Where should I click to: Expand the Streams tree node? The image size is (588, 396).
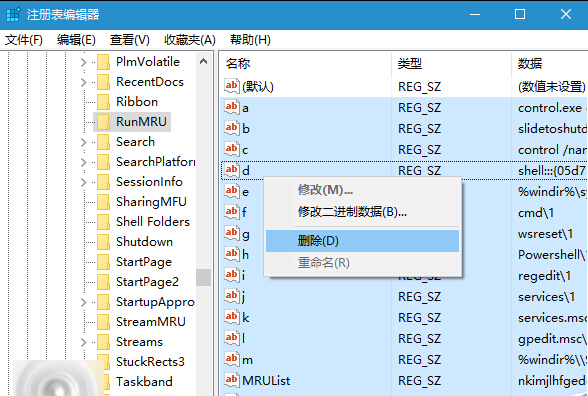pos(84,342)
